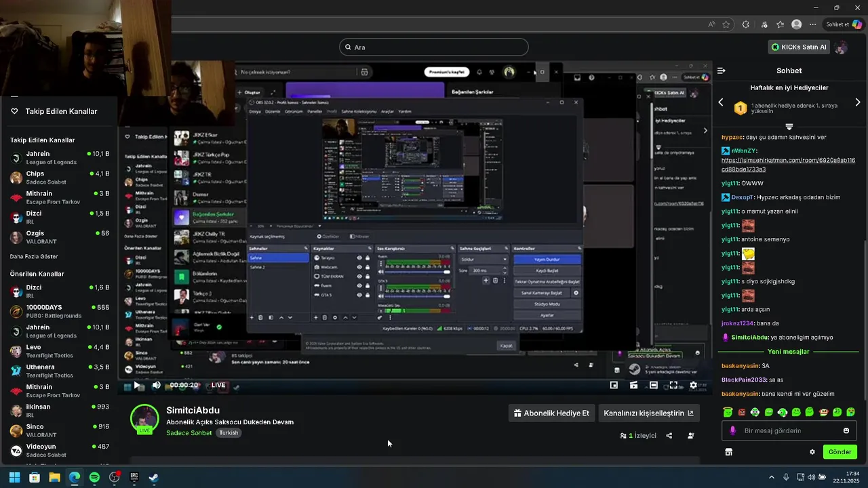Open the recommended 10000DAYS channel
The width and height of the screenshot is (868, 488).
tap(60, 311)
